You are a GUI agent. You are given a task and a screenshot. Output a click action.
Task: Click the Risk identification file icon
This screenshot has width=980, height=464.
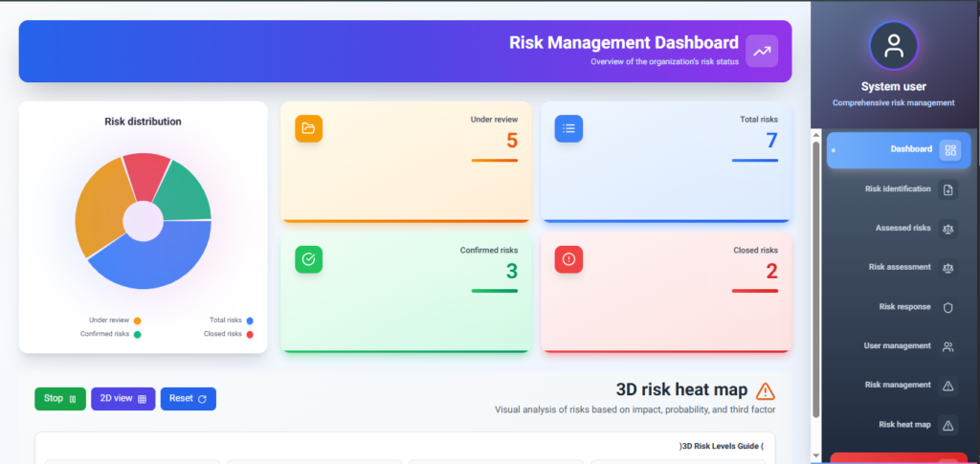(x=948, y=189)
